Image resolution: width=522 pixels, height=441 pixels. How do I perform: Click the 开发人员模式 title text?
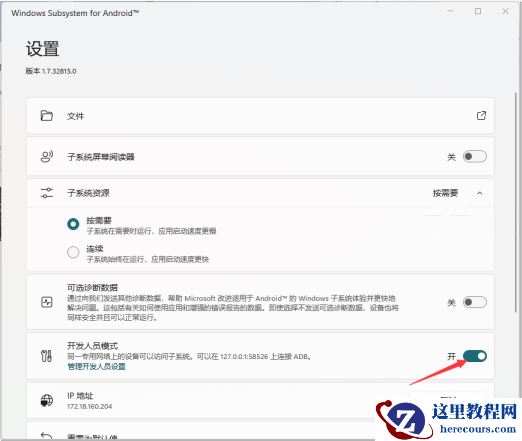92,346
